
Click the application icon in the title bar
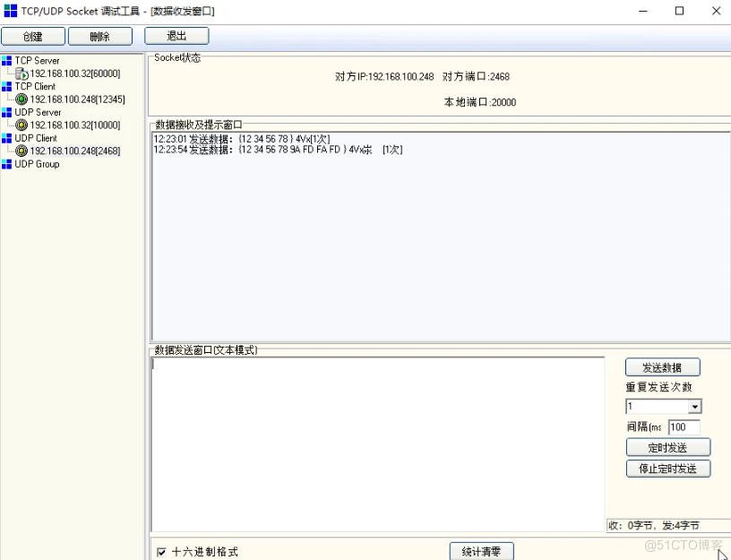(9, 10)
